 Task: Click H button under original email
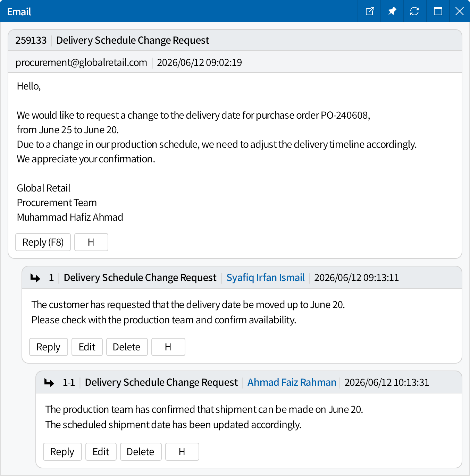tap(91, 242)
